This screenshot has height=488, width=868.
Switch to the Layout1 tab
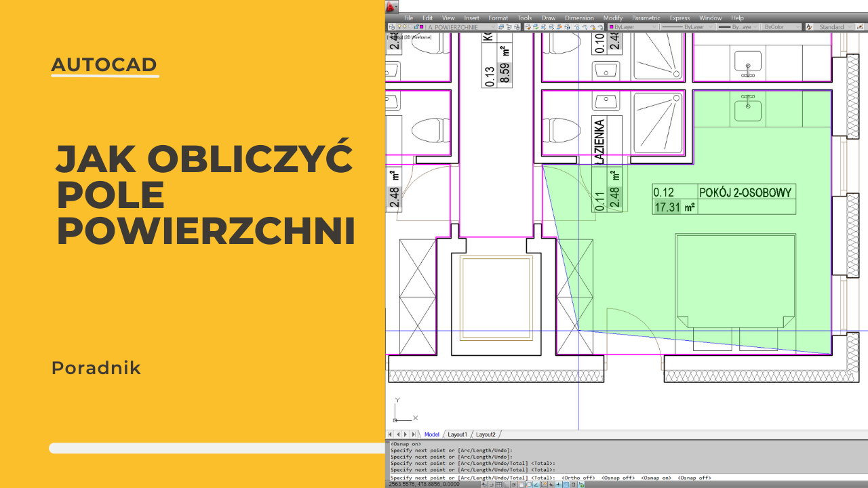[457, 434]
